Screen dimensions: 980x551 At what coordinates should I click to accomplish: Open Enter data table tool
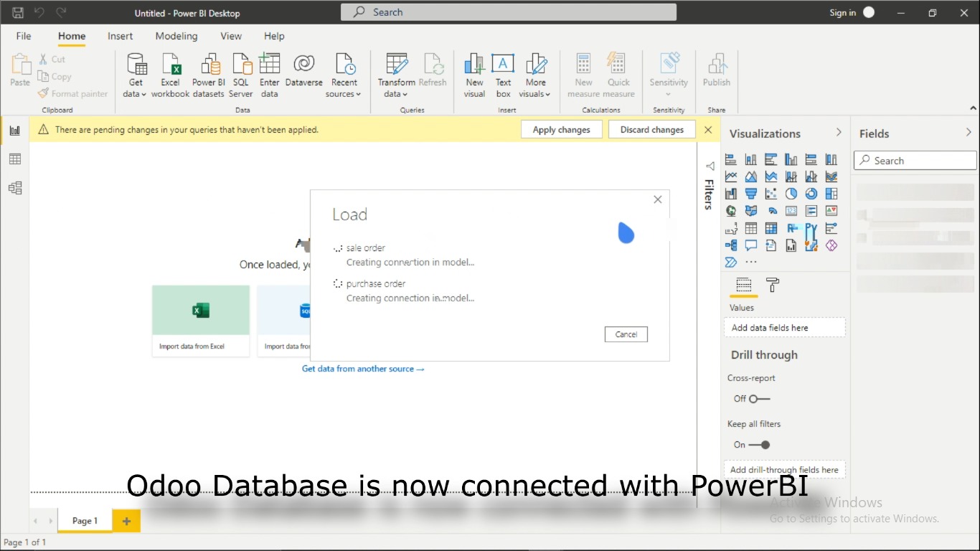pyautogui.click(x=270, y=75)
